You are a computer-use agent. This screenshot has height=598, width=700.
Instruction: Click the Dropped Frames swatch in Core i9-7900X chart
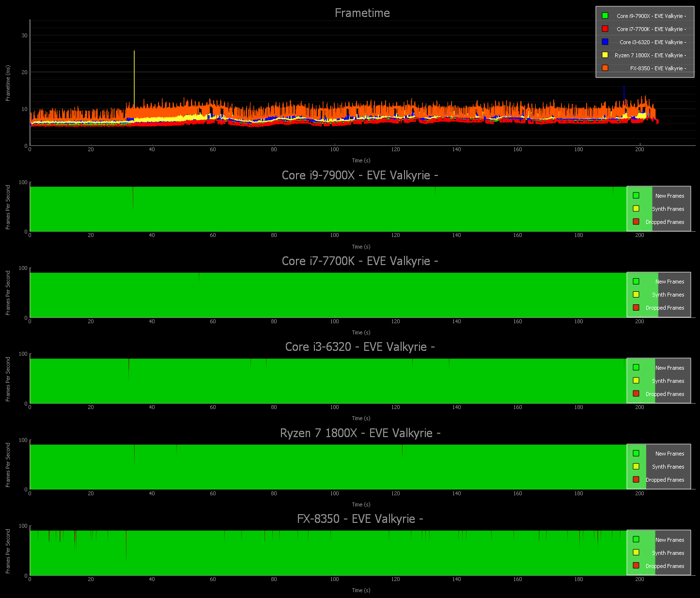pyautogui.click(x=636, y=221)
